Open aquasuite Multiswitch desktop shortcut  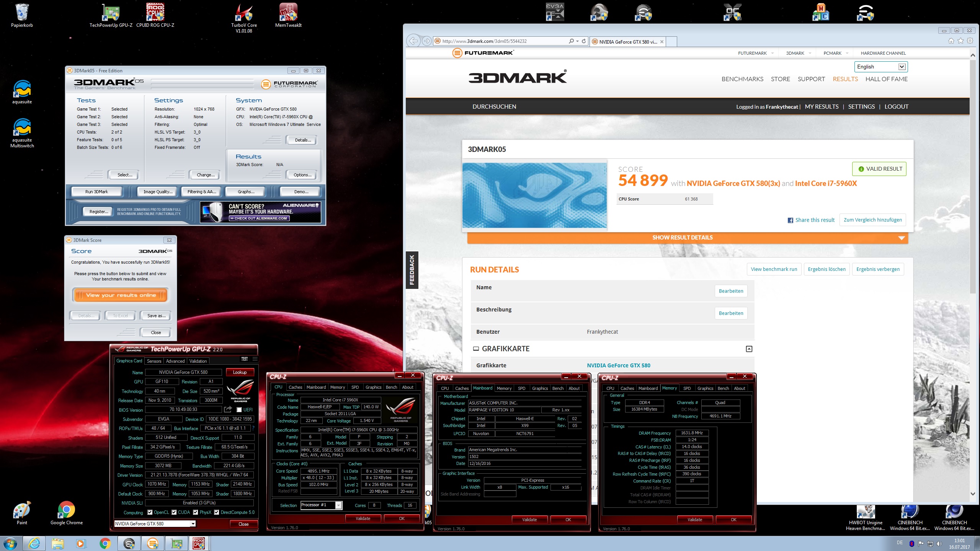pos(22,133)
